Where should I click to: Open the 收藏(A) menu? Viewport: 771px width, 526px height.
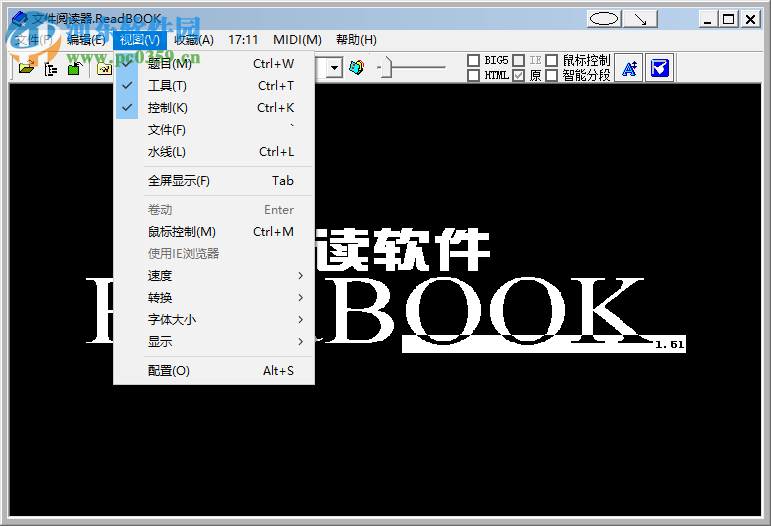click(194, 40)
